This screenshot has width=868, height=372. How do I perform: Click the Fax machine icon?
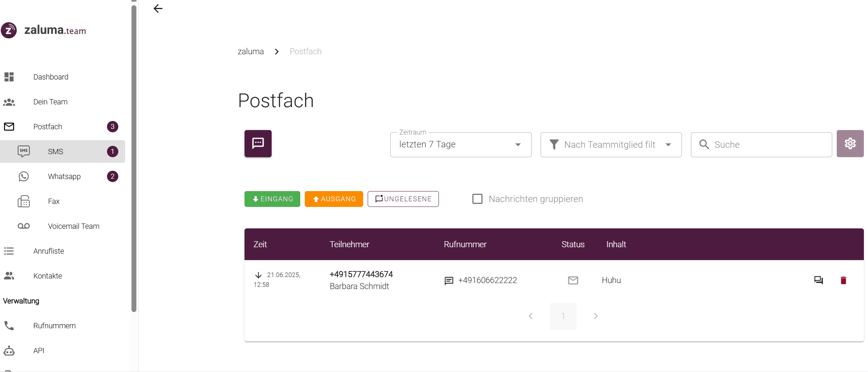pos(24,201)
